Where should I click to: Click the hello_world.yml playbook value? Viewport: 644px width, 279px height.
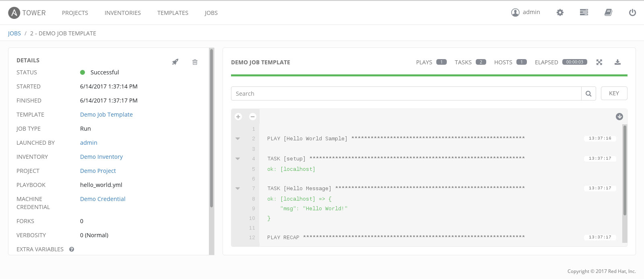click(101, 185)
